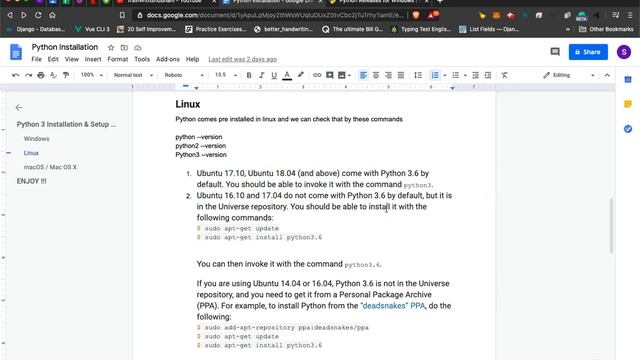Open the Tools menu
Image resolution: width=640 pixels, height=360 pixels.
click(142, 59)
